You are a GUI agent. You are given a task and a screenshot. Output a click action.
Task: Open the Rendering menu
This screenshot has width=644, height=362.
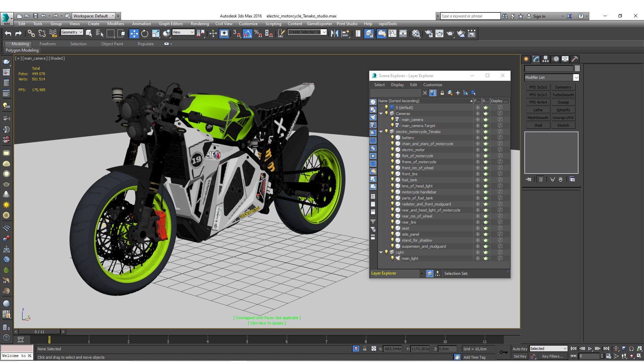click(x=200, y=24)
